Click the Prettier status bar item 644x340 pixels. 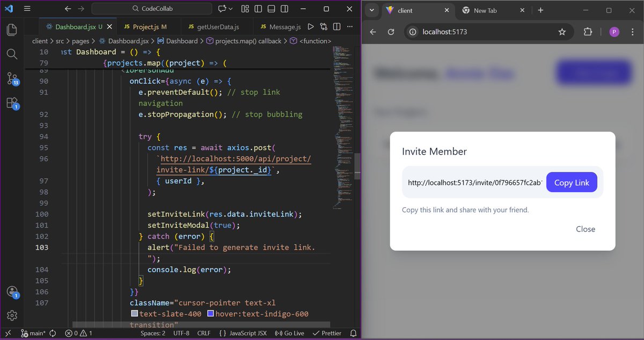(327, 333)
